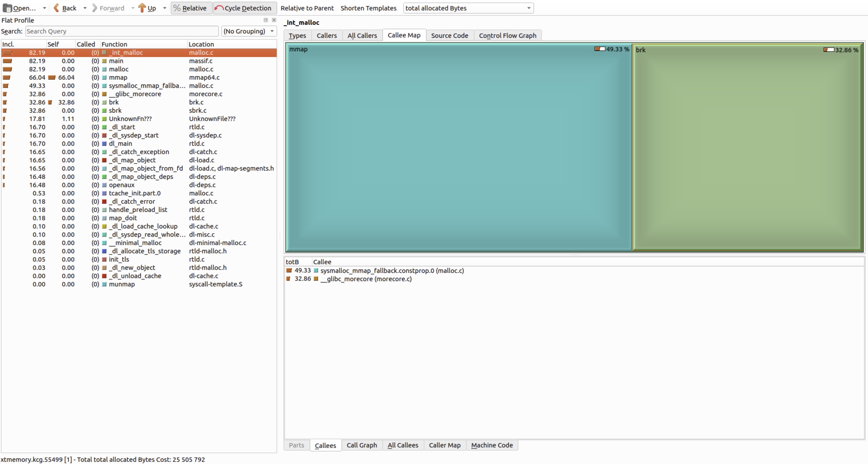Click the mmap teal color square
868x464 pixels.
[105, 77]
